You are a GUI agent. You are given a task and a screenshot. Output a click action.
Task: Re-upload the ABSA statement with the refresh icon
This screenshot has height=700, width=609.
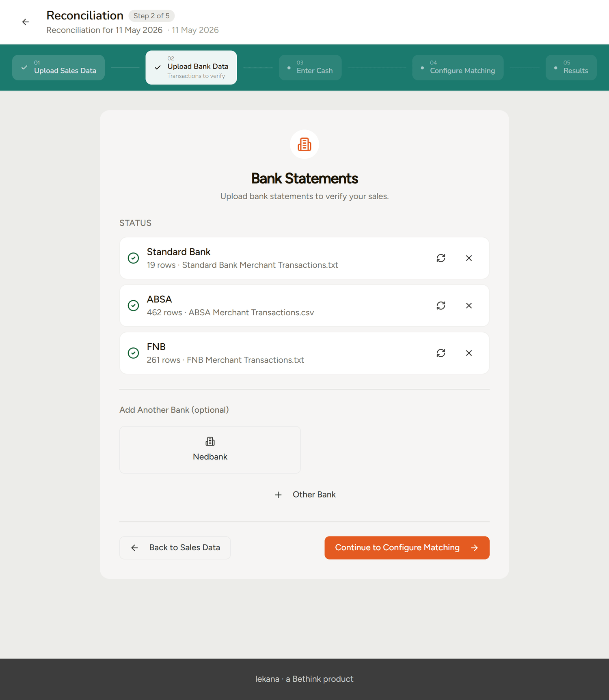pyautogui.click(x=441, y=306)
